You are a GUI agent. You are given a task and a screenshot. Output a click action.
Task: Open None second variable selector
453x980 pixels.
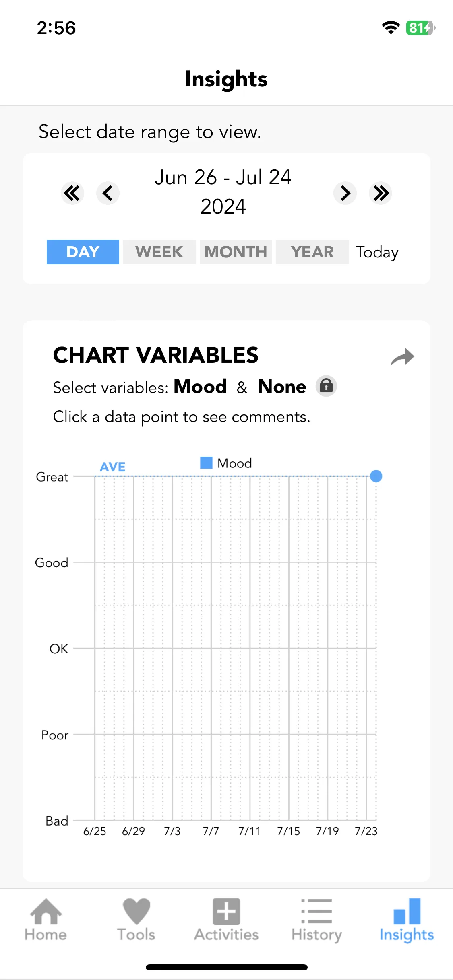tap(282, 387)
